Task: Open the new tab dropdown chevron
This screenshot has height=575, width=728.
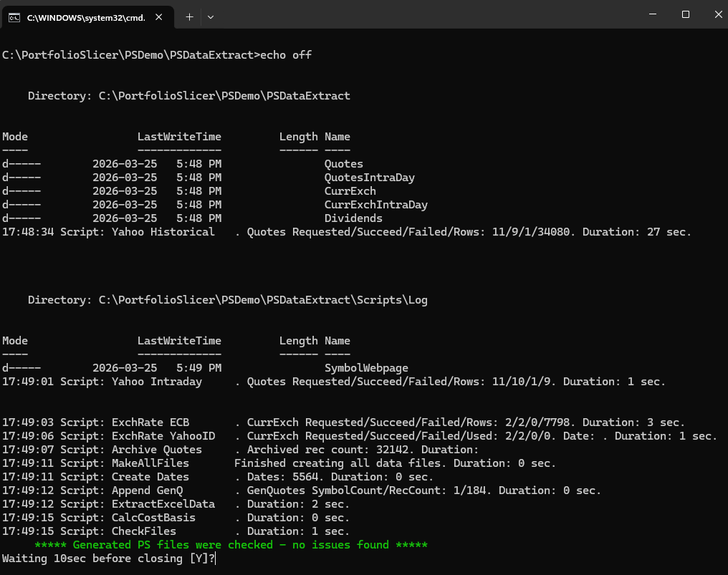Action: 211,16
